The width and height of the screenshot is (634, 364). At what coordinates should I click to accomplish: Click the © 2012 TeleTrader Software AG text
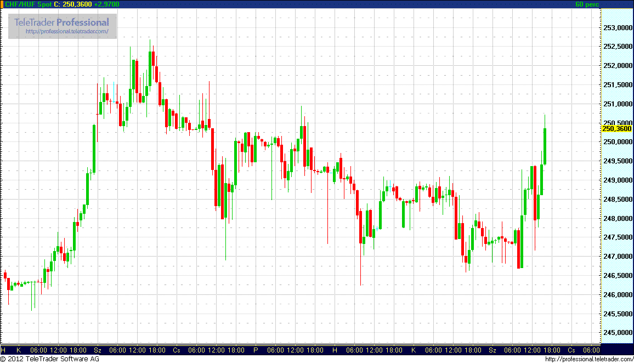coord(50,359)
